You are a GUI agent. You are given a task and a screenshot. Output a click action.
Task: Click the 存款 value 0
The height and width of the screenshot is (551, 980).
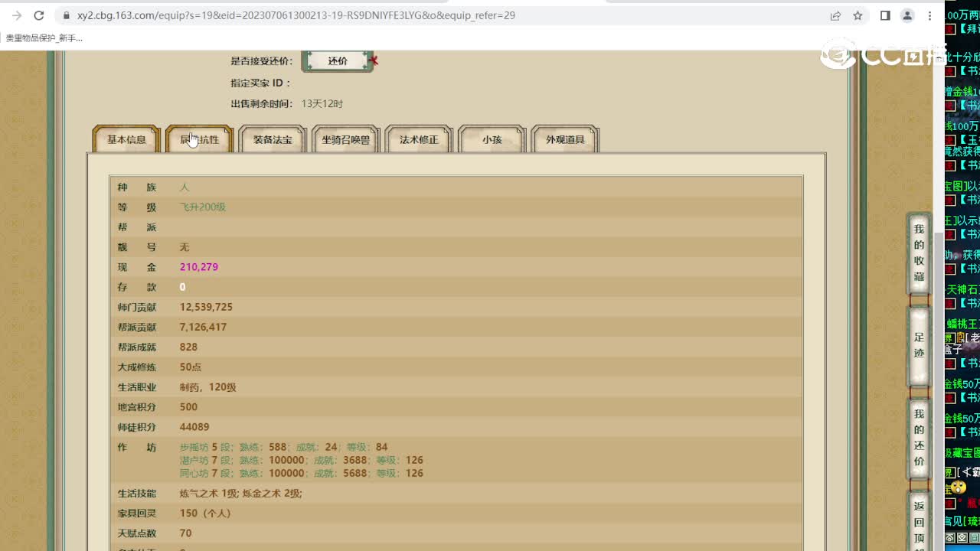point(183,287)
